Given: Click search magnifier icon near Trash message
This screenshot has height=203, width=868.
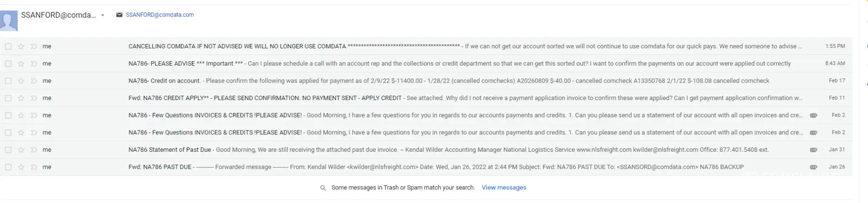Looking at the screenshot, I should click(x=323, y=188).
